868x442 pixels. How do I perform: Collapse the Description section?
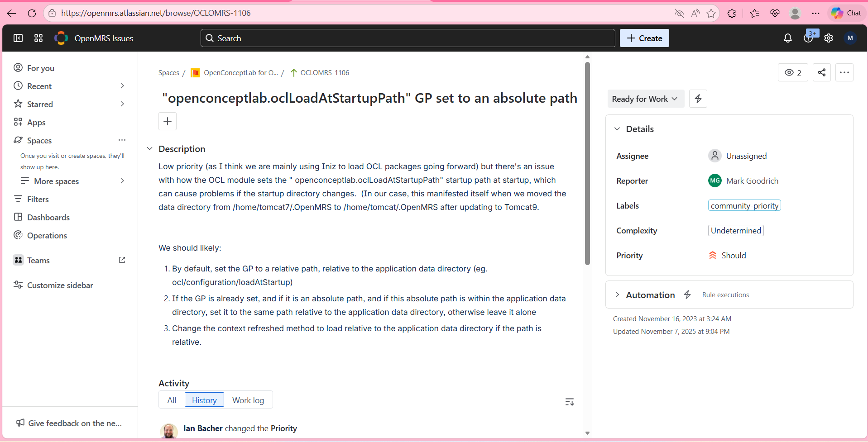pyautogui.click(x=150, y=149)
